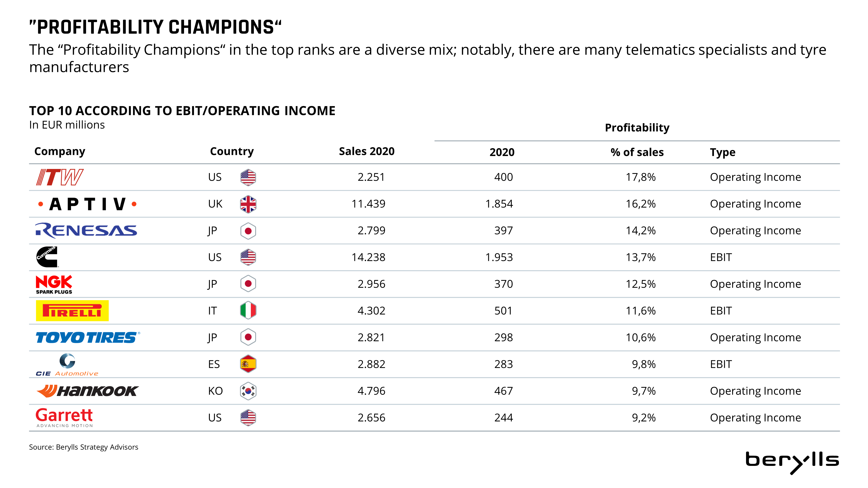Select the Spanish flag icon
This screenshot has height=488, width=868.
pos(248,364)
